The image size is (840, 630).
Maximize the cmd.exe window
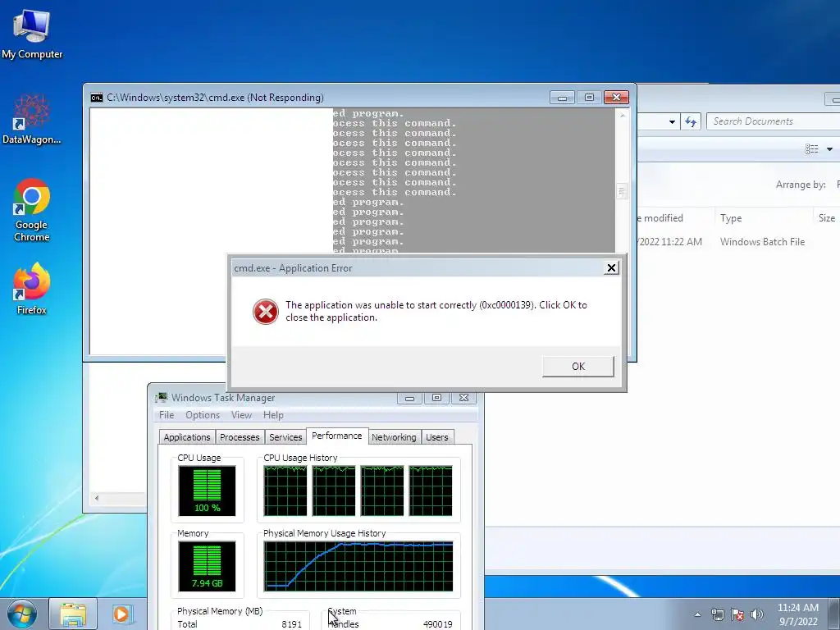point(589,98)
